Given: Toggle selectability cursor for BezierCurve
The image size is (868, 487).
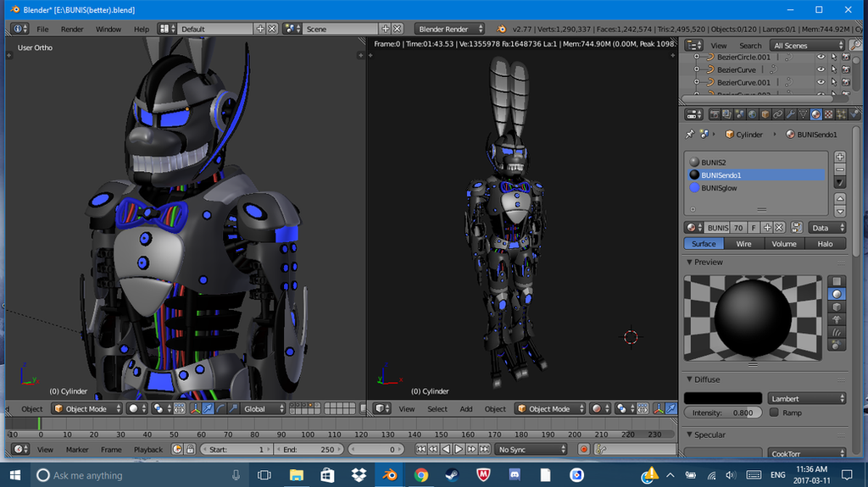Looking at the screenshot, I should (834, 69).
